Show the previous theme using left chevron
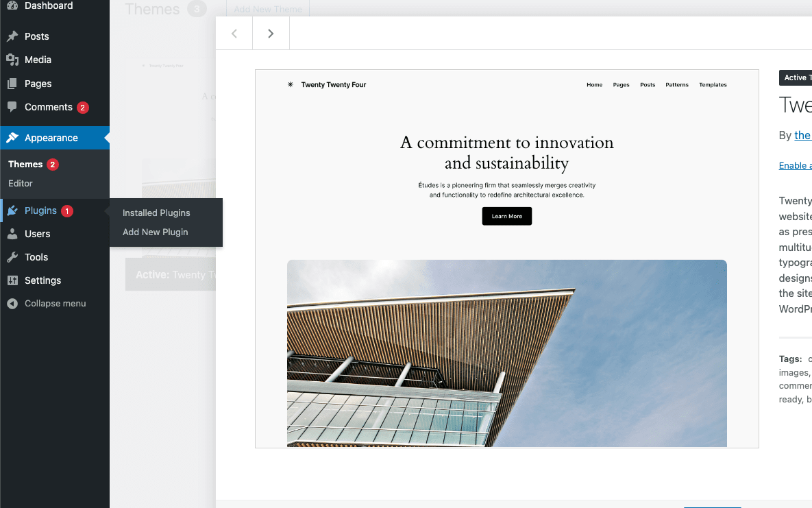The height and width of the screenshot is (508, 812). pos(234,33)
